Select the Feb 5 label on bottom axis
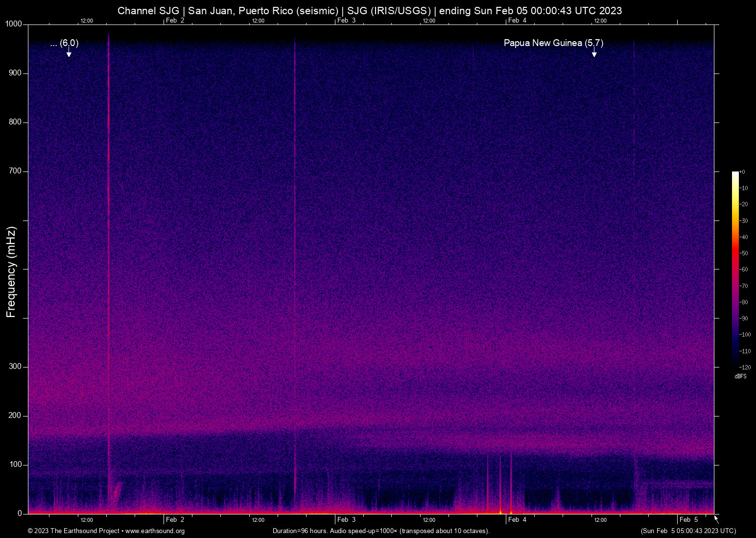 pyautogui.click(x=687, y=519)
